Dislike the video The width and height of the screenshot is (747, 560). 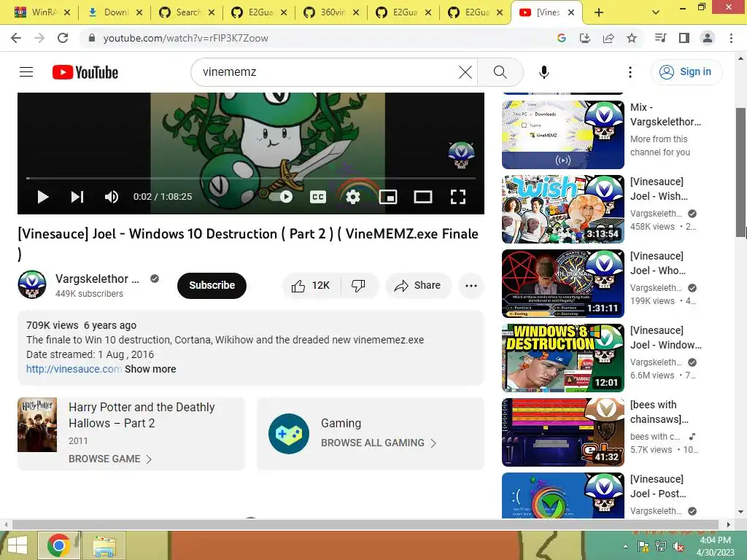358,286
